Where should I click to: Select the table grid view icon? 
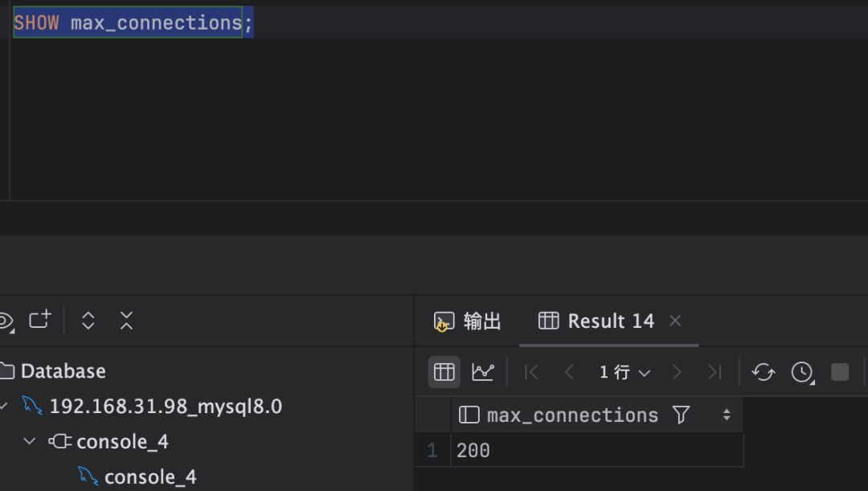coord(444,371)
